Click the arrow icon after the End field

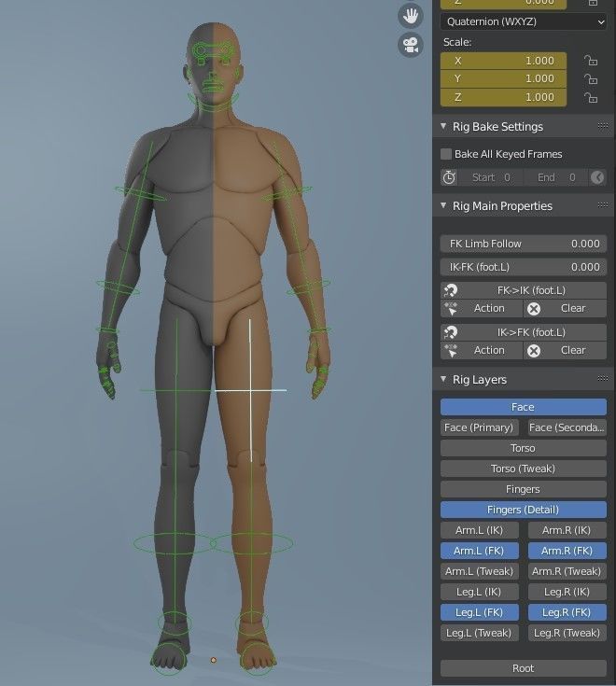click(597, 177)
